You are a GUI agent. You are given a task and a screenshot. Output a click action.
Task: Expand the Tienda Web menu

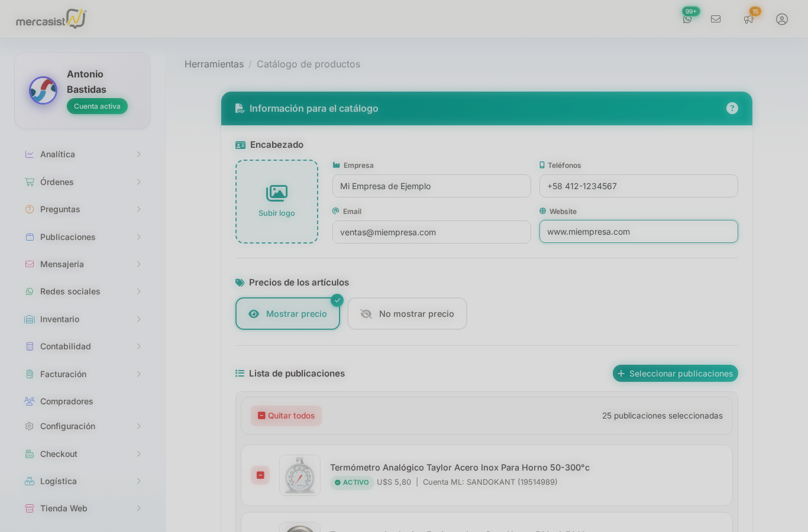[83, 508]
